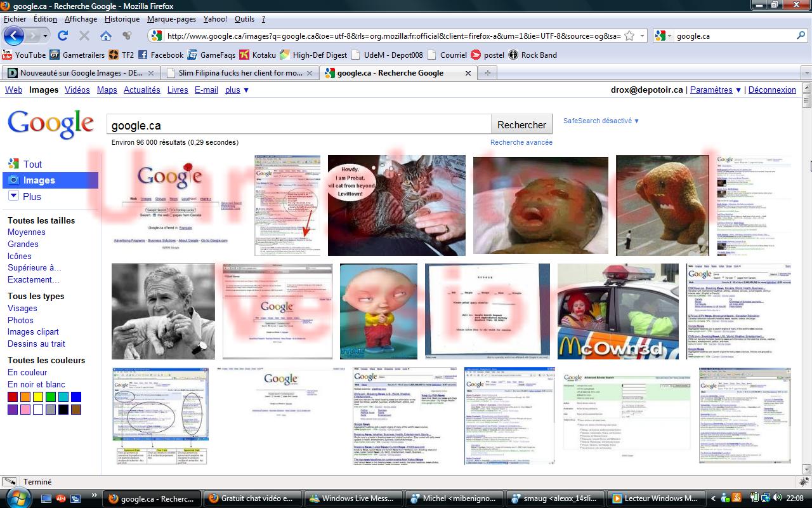Image resolution: width=812 pixels, height=508 pixels.
Task: Expand the plus menu in Google top bar
Action: 237,90
